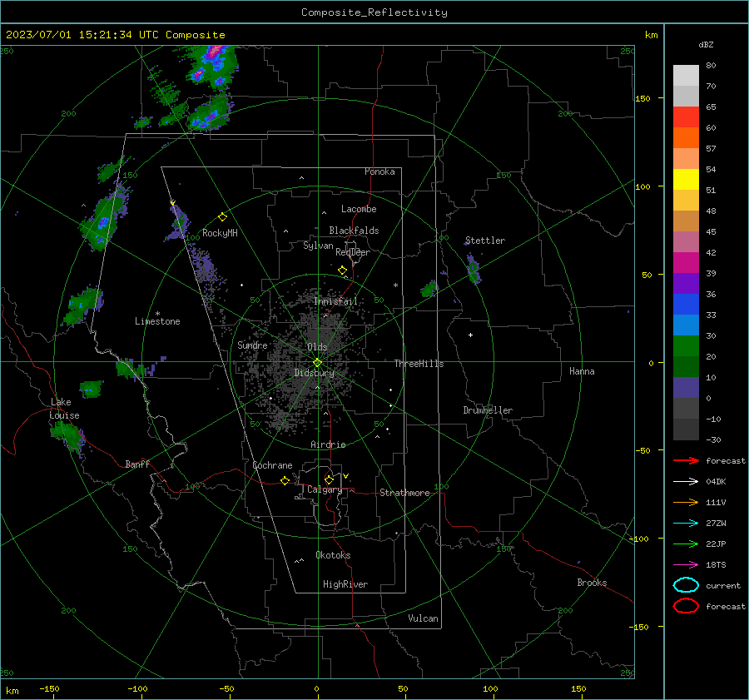Click the yellow diamond marker near RedDeer
Screen dimensions: 749x700
pyautogui.click(x=342, y=271)
